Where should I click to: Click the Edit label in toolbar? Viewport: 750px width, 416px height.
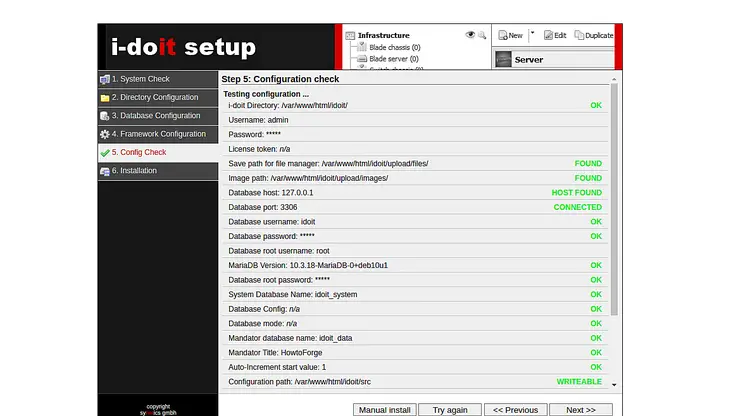click(560, 35)
